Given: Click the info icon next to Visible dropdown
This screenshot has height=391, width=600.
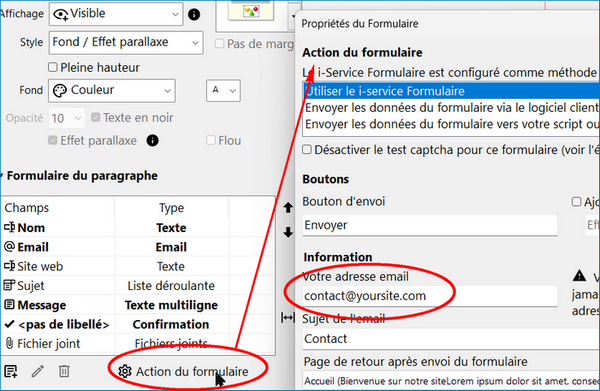Looking at the screenshot, I should pyautogui.click(x=194, y=15).
